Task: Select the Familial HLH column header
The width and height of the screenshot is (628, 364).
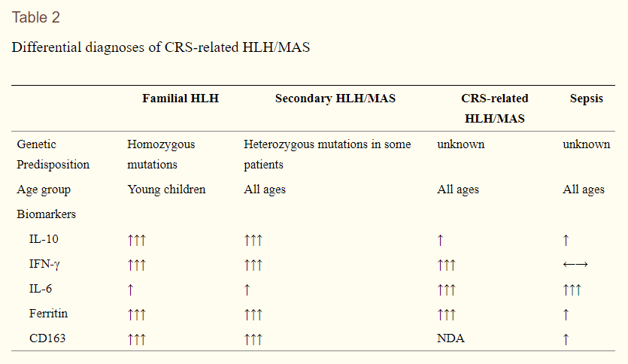Action: point(181,99)
